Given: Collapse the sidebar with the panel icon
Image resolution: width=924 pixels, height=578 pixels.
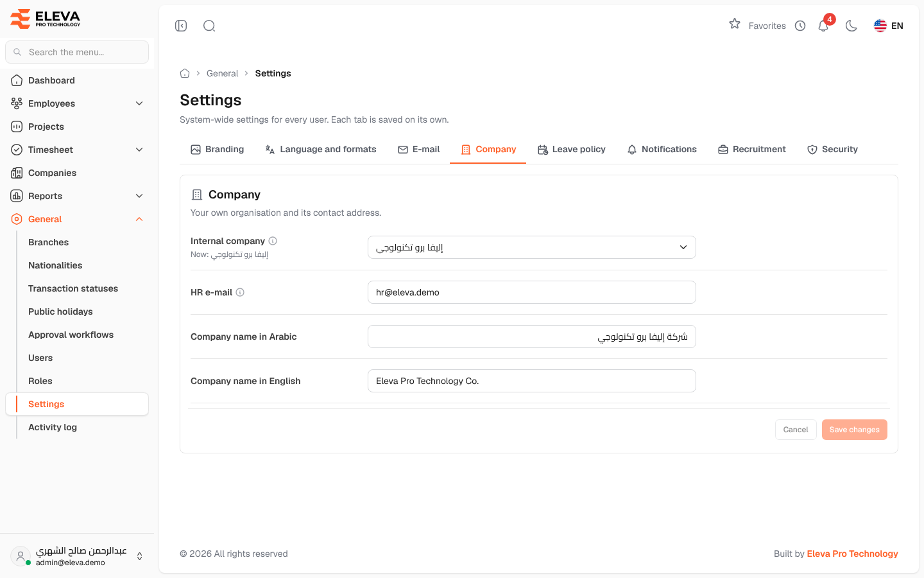Looking at the screenshot, I should [181, 26].
